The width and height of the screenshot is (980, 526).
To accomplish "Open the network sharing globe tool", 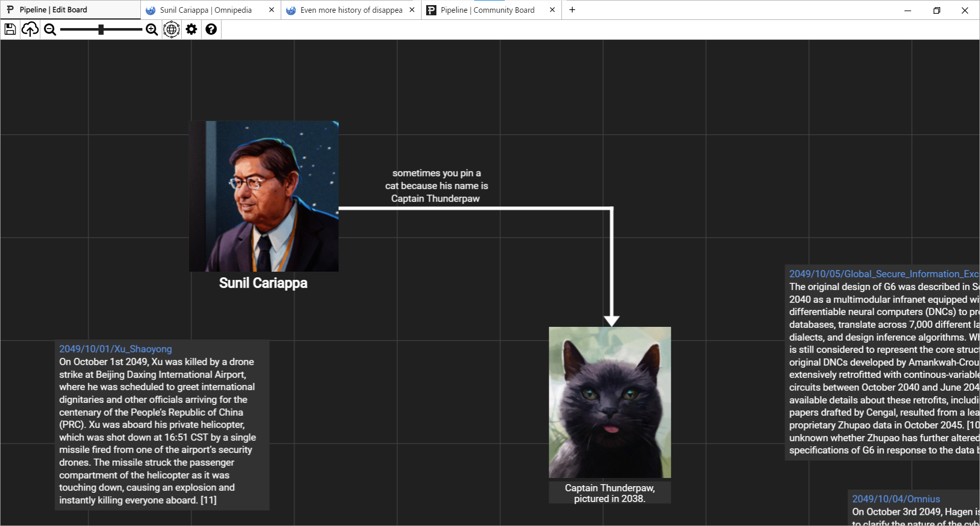I will [171, 29].
